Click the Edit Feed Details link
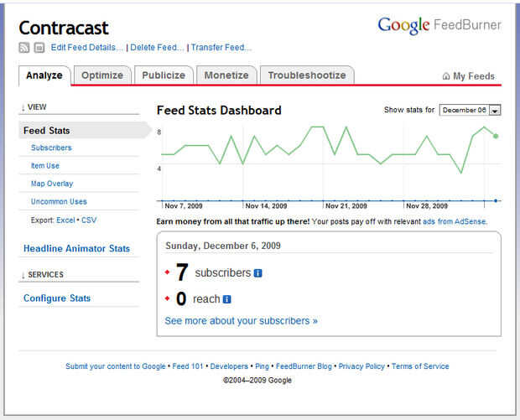The height and width of the screenshot is (420, 520). 86,48
